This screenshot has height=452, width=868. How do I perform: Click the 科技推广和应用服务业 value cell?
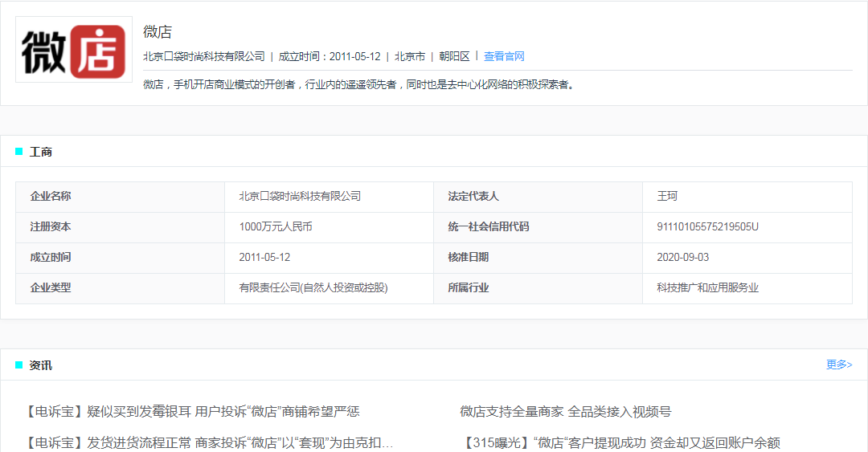coord(747,287)
